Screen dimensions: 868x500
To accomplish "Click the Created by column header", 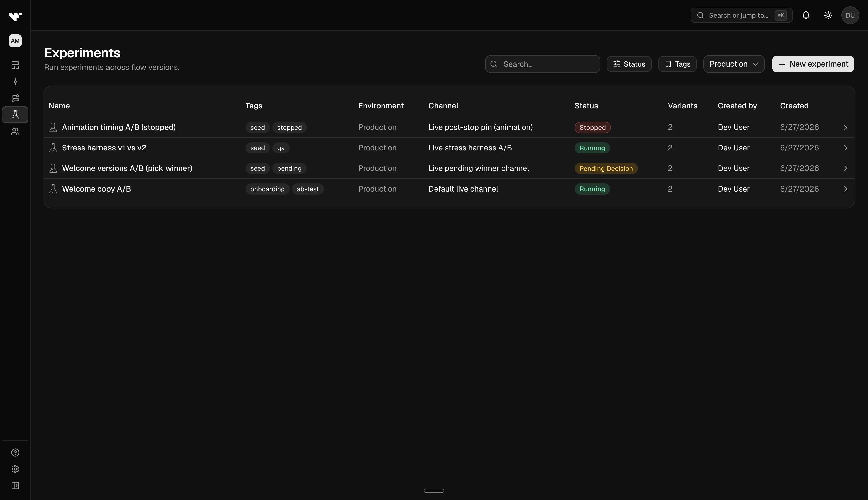I will pos(737,106).
